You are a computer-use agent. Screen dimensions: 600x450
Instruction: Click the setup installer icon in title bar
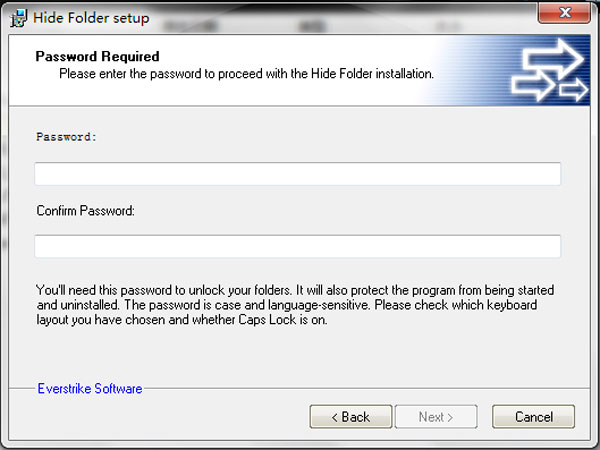coord(18,18)
